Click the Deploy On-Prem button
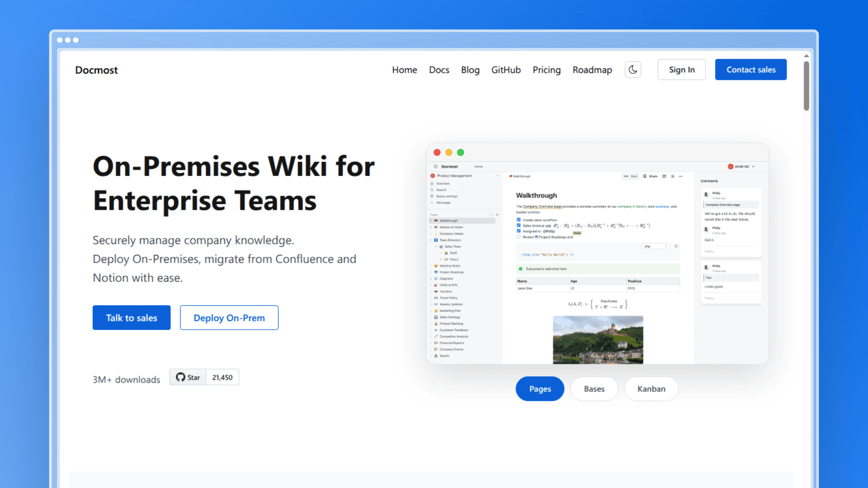 click(x=229, y=318)
